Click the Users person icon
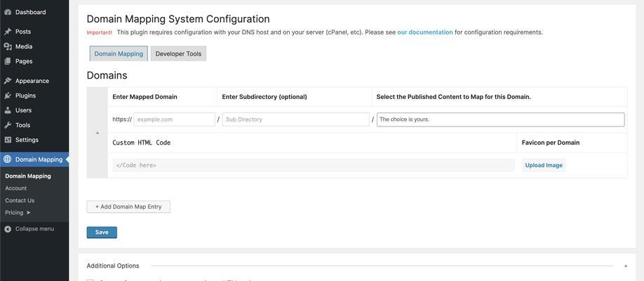The image size is (644, 281). point(8,110)
